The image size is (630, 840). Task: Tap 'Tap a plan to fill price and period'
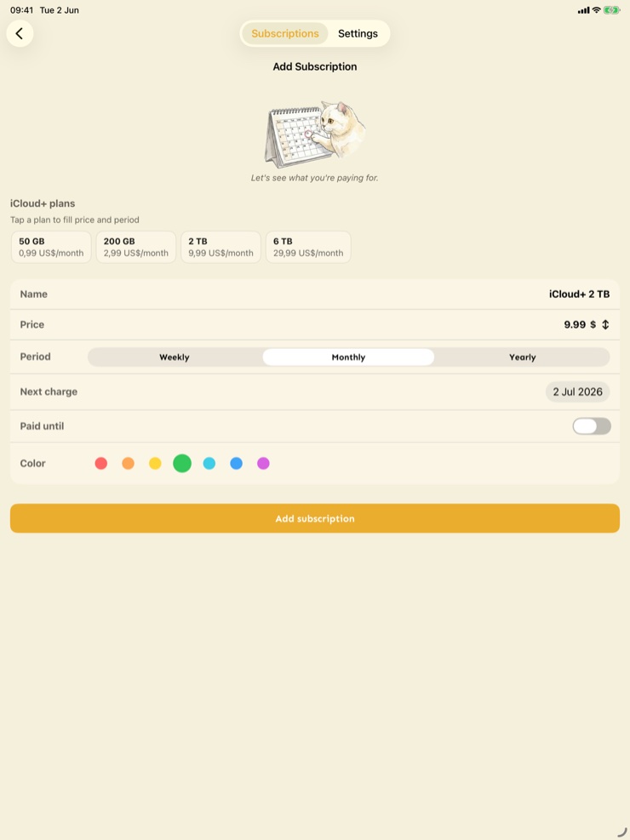pyautogui.click(x=74, y=220)
